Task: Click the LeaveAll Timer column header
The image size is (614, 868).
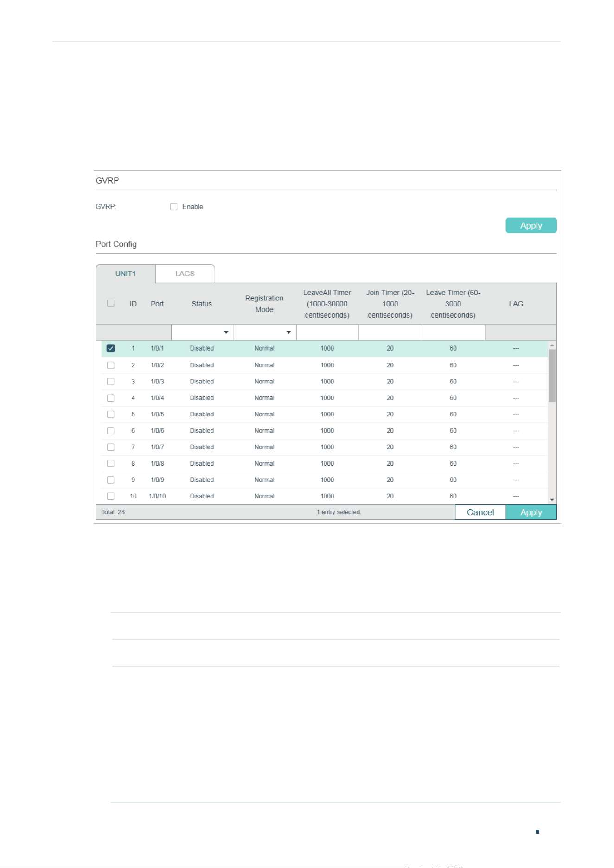Action: (327, 304)
